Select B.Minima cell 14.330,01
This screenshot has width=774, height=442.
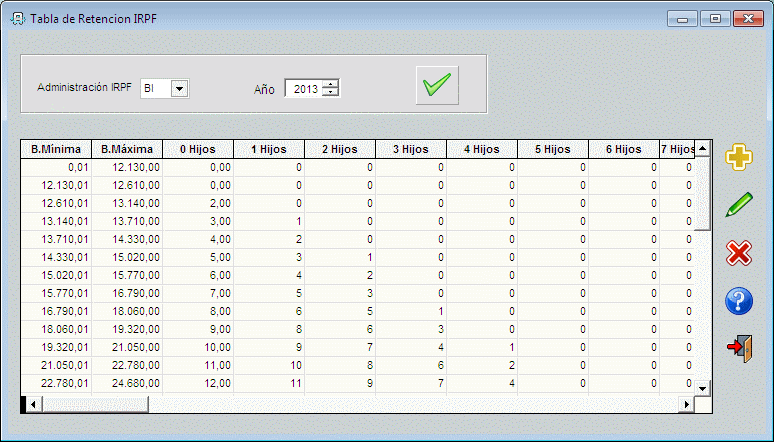point(56,257)
